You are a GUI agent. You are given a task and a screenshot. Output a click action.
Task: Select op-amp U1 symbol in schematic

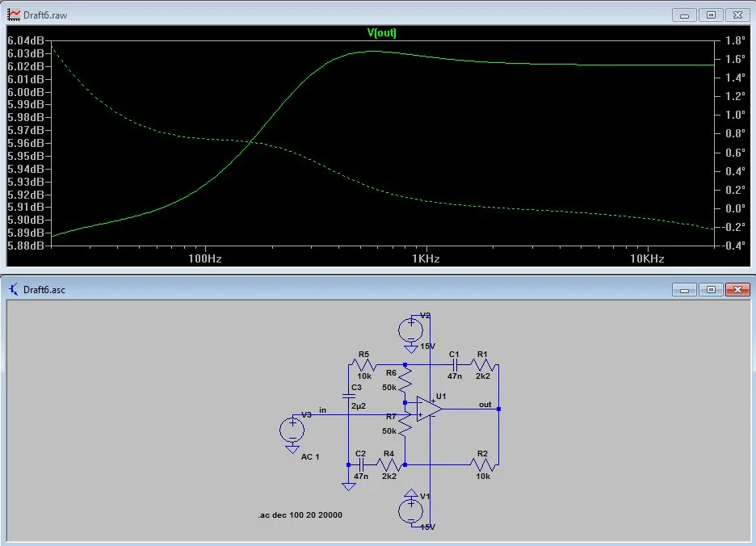pyautogui.click(x=429, y=409)
